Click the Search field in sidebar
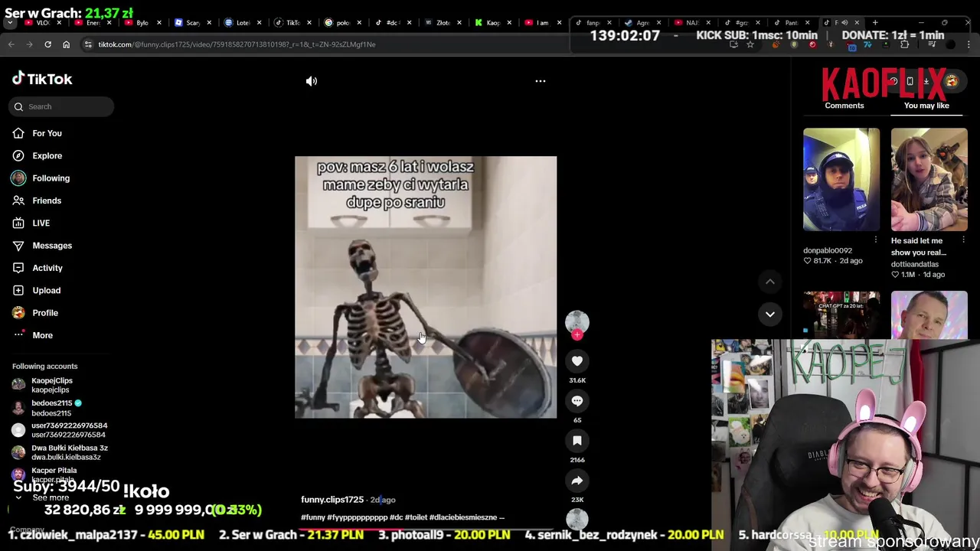Image resolution: width=980 pixels, height=551 pixels. [x=61, y=106]
